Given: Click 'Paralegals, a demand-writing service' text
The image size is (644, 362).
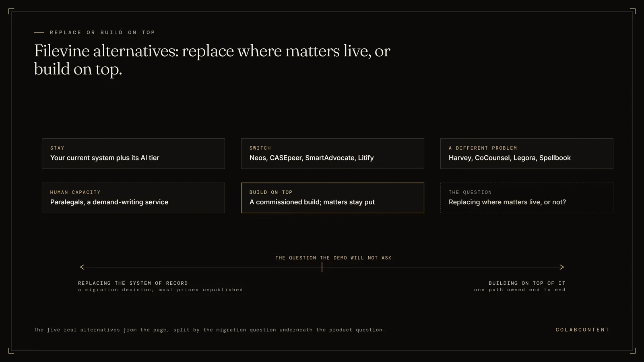Looking at the screenshot, I should 109,202.
